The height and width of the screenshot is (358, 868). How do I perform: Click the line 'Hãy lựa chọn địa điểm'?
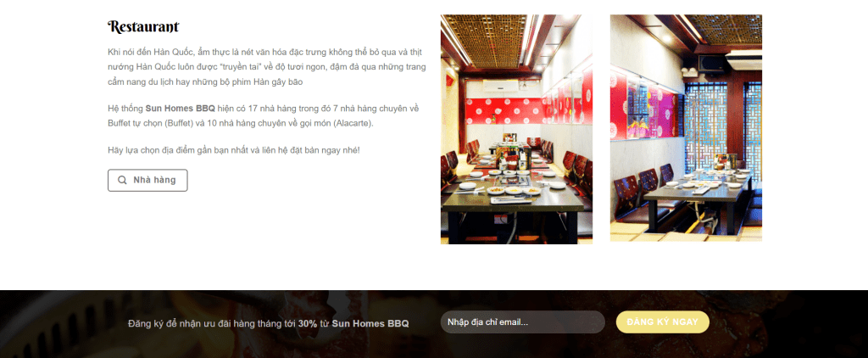pyautogui.click(x=234, y=150)
